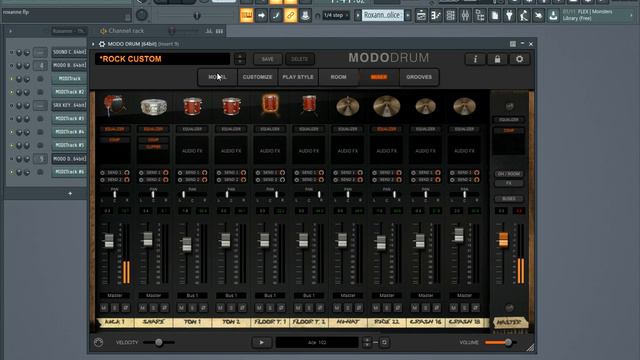The image size is (640, 360).
Task: Select the Crash 18 cymbal image
Action: tap(464, 106)
